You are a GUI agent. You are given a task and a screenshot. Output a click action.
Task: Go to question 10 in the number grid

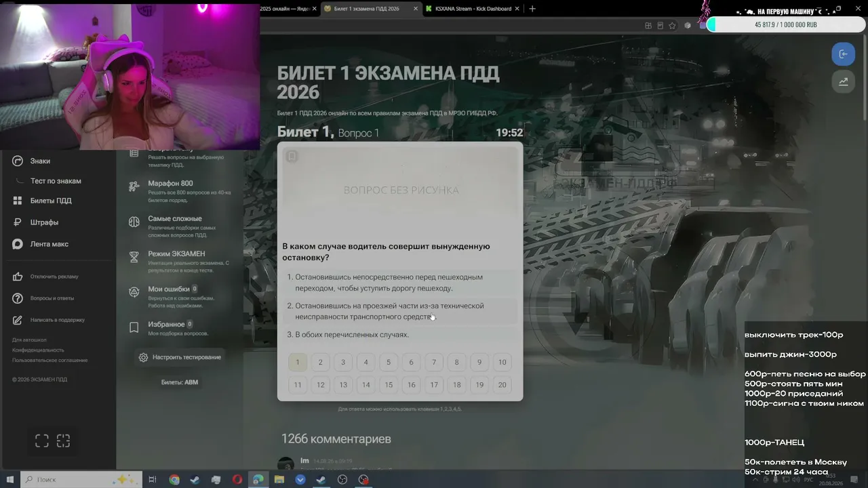[502, 362]
